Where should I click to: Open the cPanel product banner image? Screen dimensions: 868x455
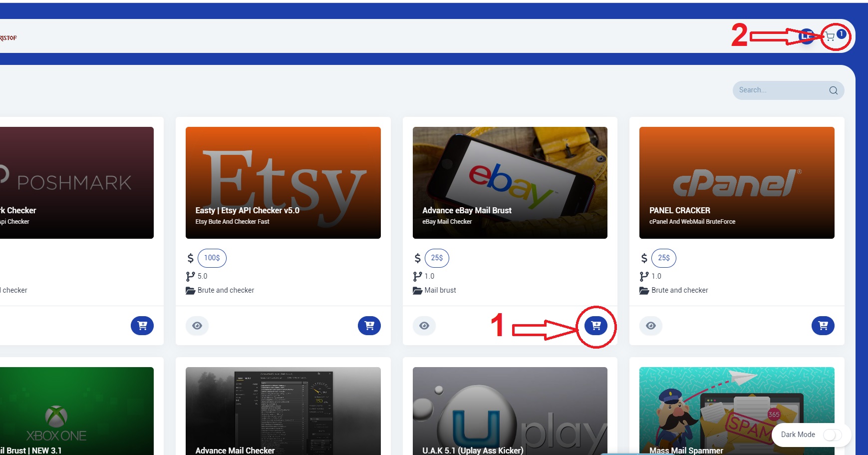[737, 182]
